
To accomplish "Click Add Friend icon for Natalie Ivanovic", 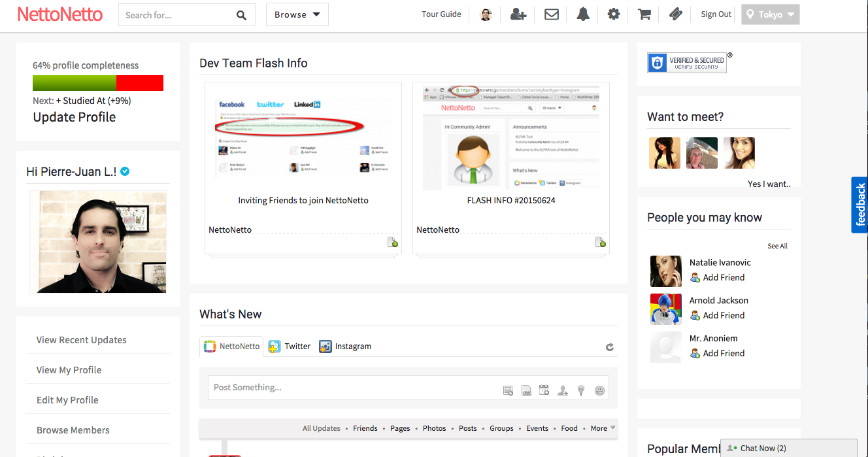I will [695, 277].
